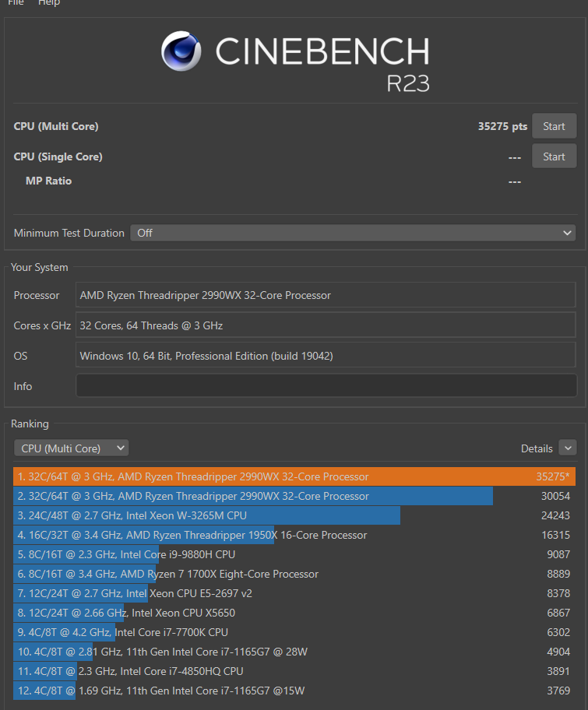Image resolution: width=588 pixels, height=710 pixels.
Task: Select the Xeon E5-2697 v2 row
Action: [x=294, y=593]
